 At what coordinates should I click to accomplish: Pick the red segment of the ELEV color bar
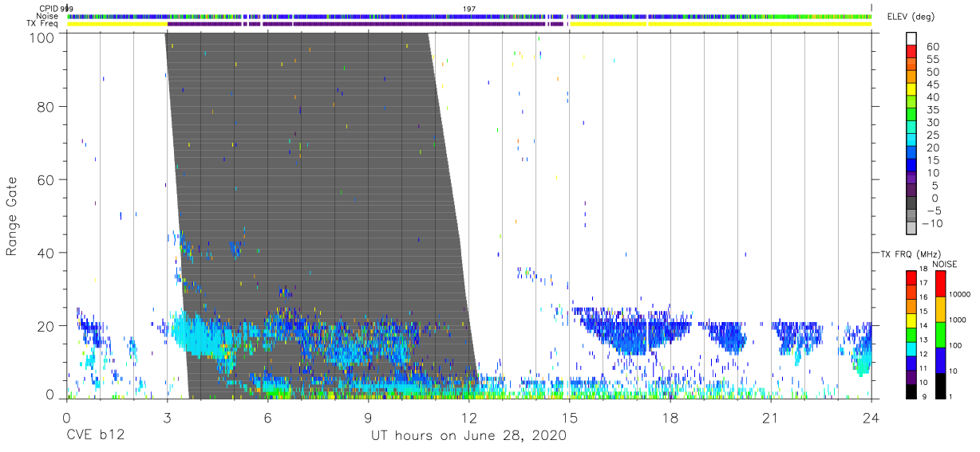pos(911,49)
